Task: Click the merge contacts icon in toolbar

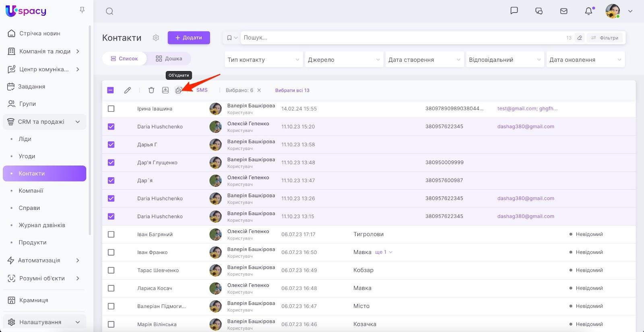Action: click(178, 90)
